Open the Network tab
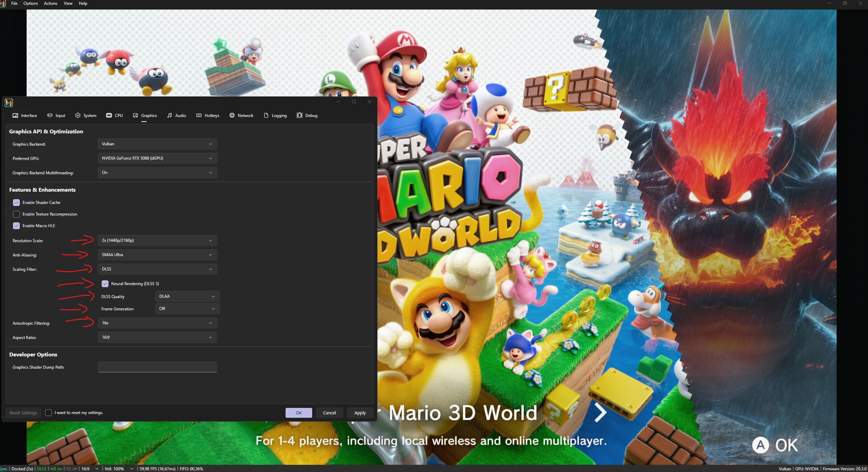The height and width of the screenshot is (472, 868). [241, 116]
